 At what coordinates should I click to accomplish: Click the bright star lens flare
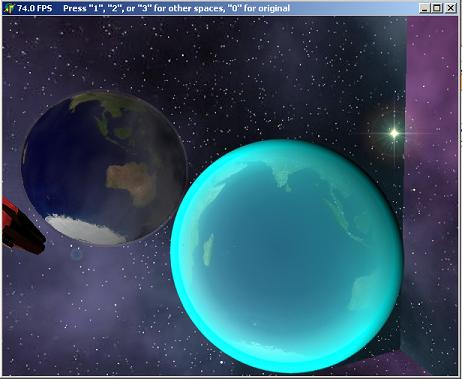[394, 133]
